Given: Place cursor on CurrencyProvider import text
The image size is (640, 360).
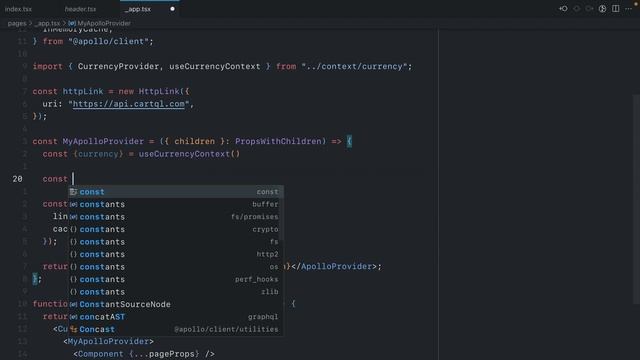Looking at the screenshot, I should 118,67.
